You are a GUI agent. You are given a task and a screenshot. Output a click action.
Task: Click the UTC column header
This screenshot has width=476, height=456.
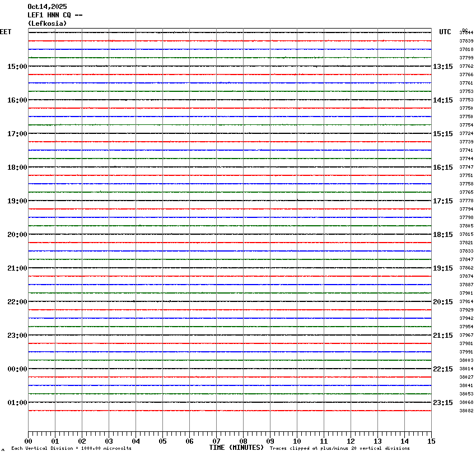pos(445,32)
